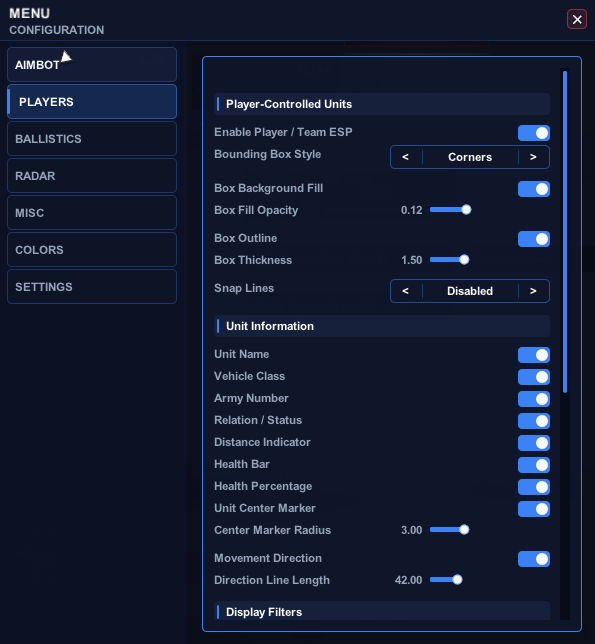Close the configuration menu with X

point(577,19)
